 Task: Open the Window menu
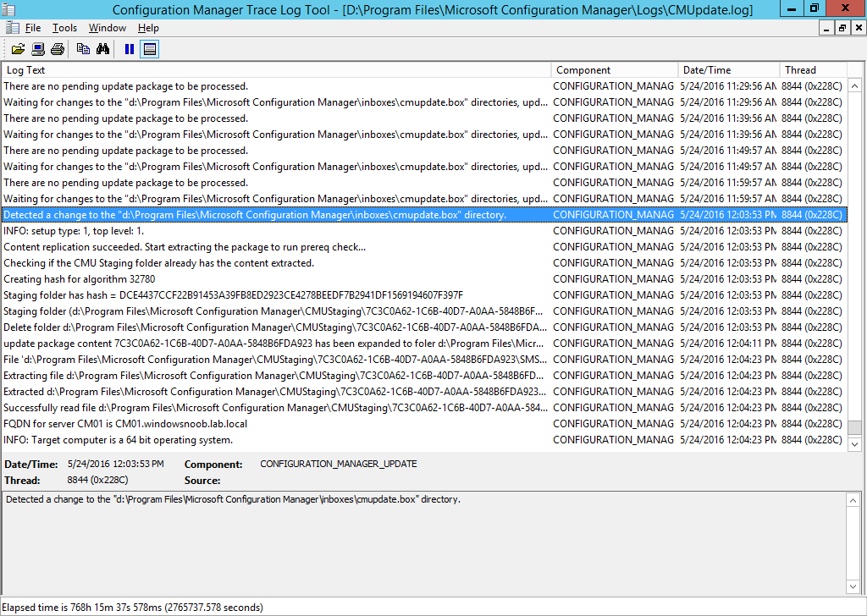[x=108, y=28]
